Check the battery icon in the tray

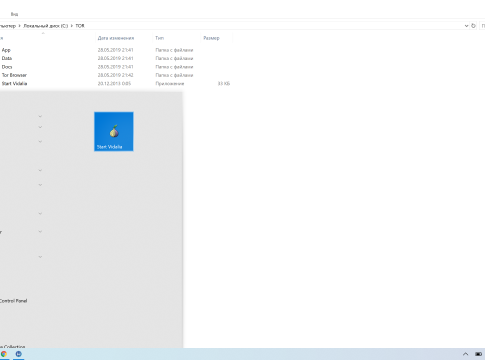coord(479,354)
